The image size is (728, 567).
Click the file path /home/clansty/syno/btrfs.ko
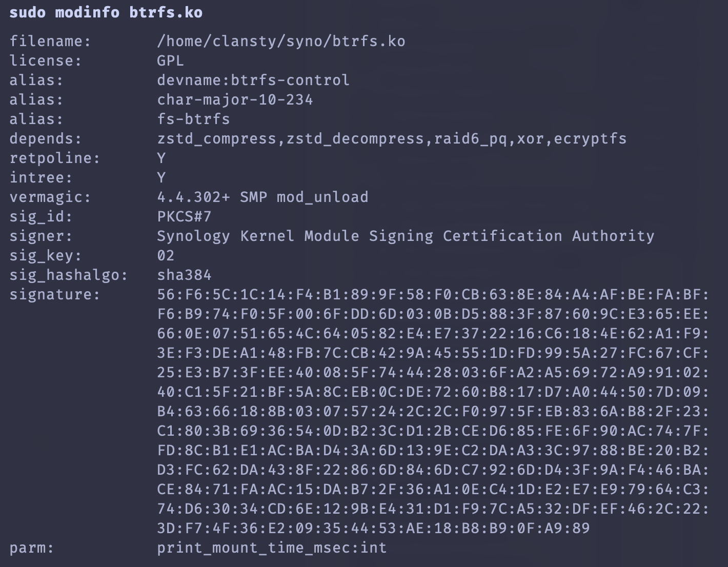281,41
